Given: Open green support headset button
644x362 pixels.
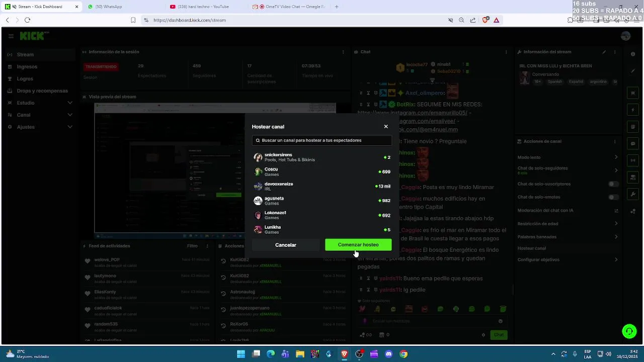Looking at the screenshot, I should click(x=629, y=331).
